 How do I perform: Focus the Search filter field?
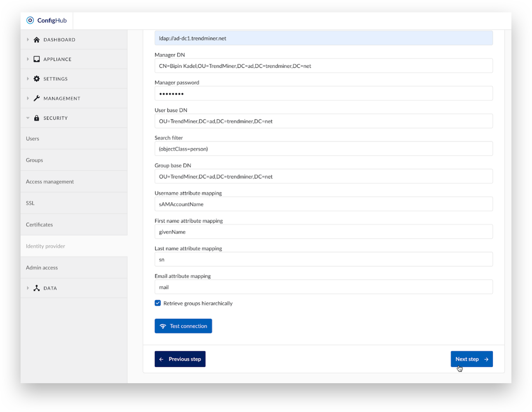(x=324, y=149)
